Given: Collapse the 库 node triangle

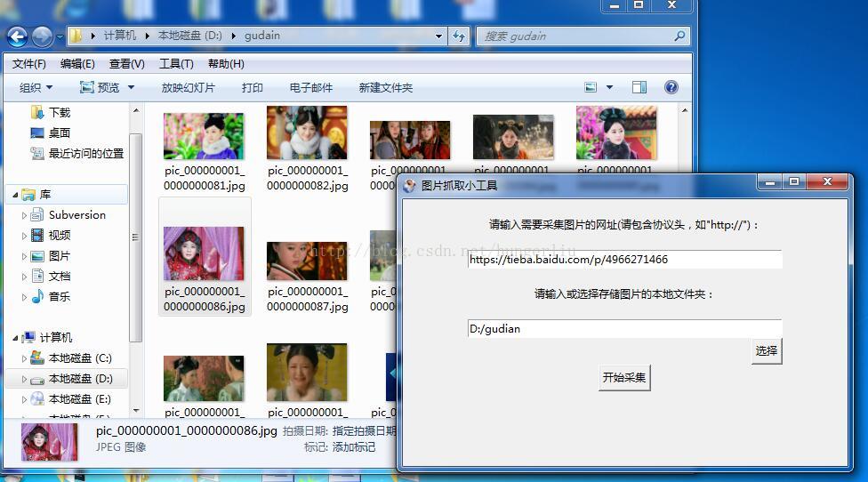Looking at the screenshot, I should 15,195.
